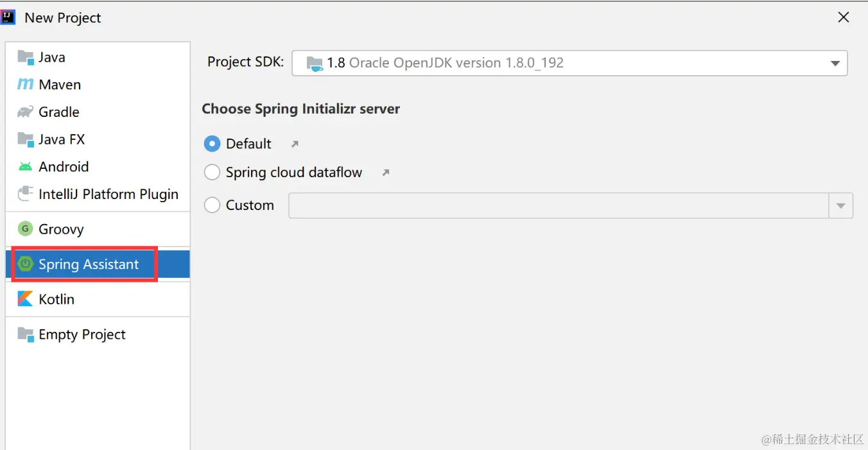Open the Spring cloud dataflow external link arrow
This screenshot has width=868, height=450.
pyautogui.click(x=385, y=173)
